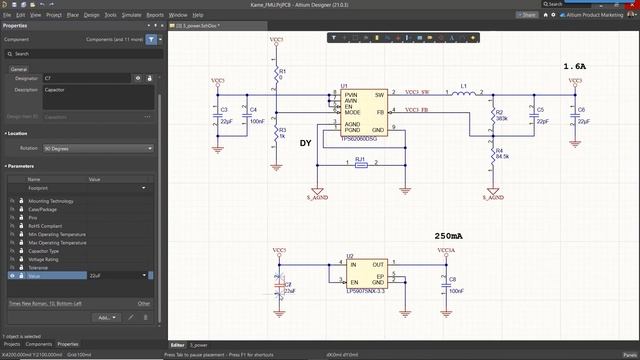Image resolution: width=640 pixels, height=360 pixels.
Task: Click the rightmost yellow icon in Active Bar
Action: coord(473,38)
